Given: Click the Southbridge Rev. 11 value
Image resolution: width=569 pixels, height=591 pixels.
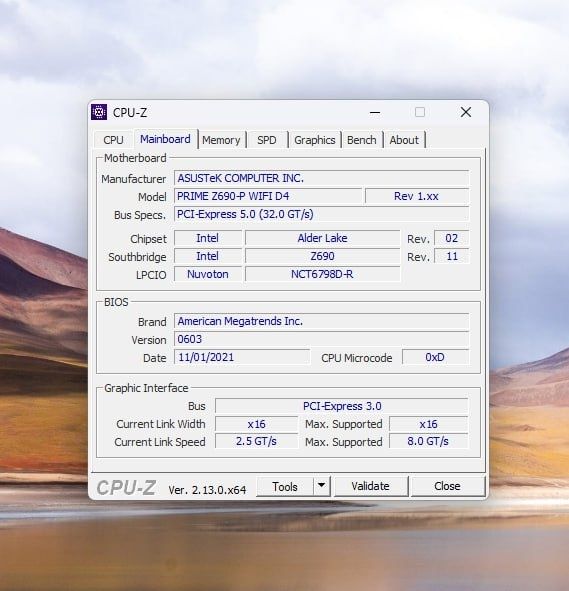Looking at the screenshot, I should [x=451, y=256].
